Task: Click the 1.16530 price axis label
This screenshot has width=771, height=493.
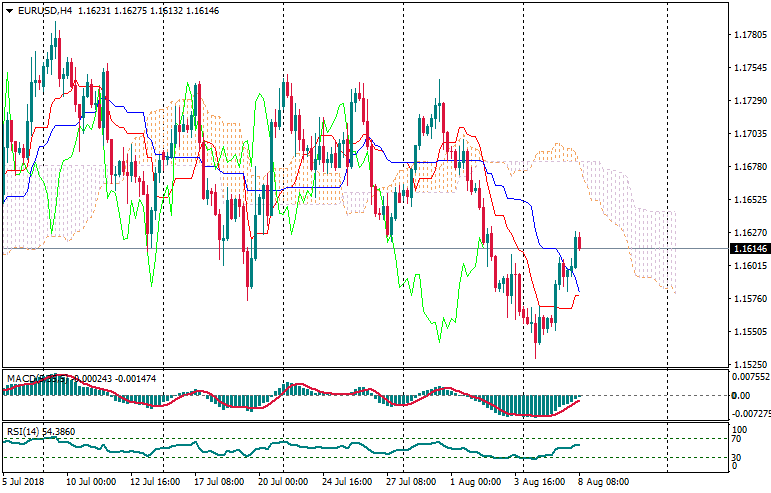Action: [749, 200]
